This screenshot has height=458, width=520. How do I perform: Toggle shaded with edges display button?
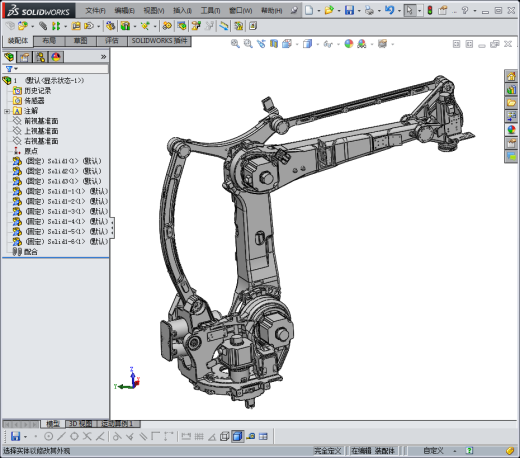click(x=238, y=436)
